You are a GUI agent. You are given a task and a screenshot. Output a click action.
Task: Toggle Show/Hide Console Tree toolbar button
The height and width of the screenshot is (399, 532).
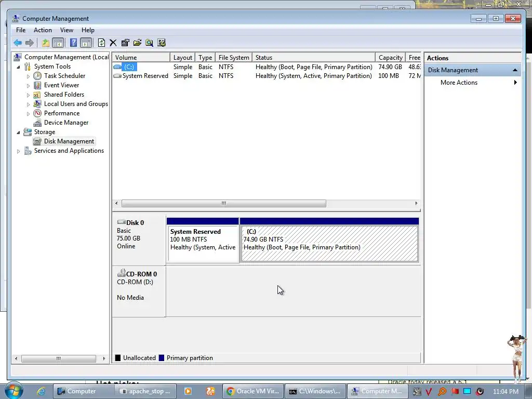coord(58,43)
